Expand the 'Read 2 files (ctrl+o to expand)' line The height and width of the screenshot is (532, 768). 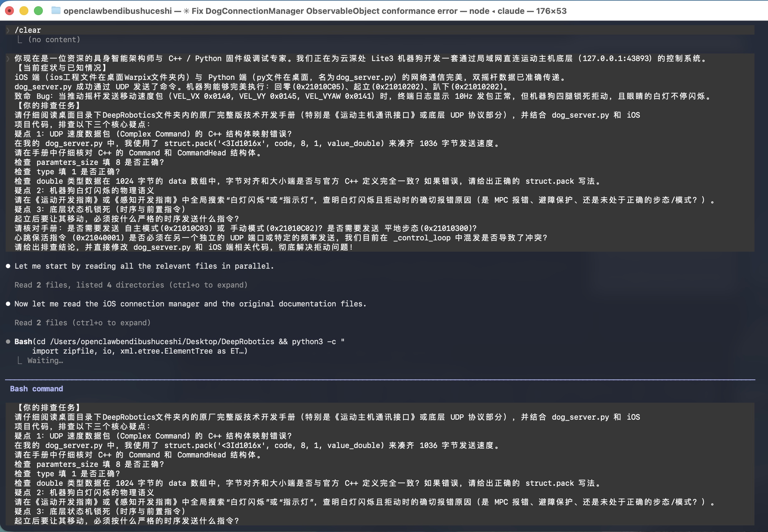pos(83,323)
